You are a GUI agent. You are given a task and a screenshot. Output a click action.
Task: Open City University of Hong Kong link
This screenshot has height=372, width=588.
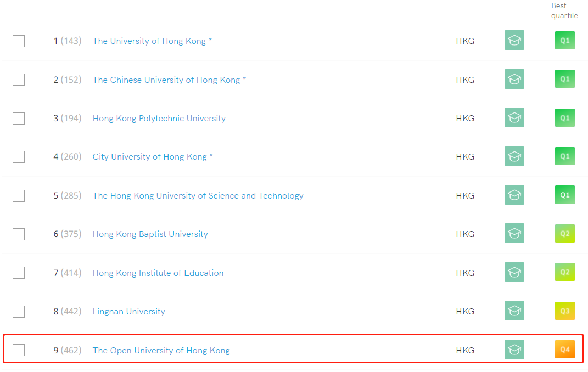(149, 157)
